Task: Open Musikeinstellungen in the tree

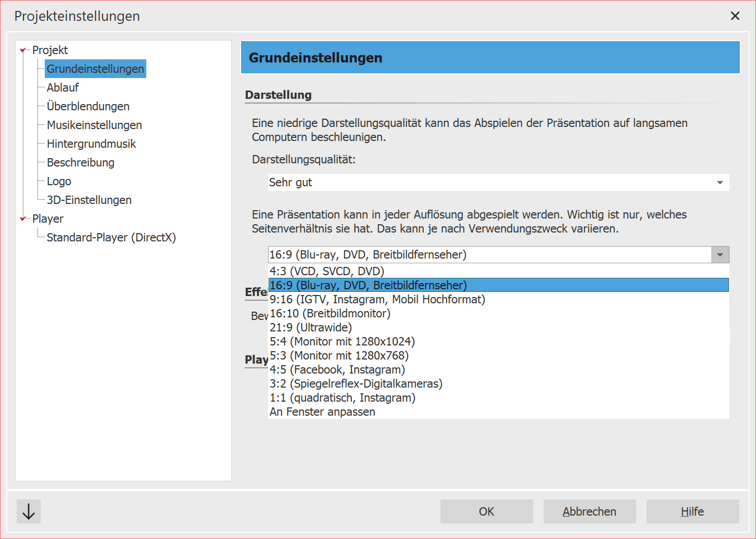Action: pyautogui.click(x=94, y=125)
